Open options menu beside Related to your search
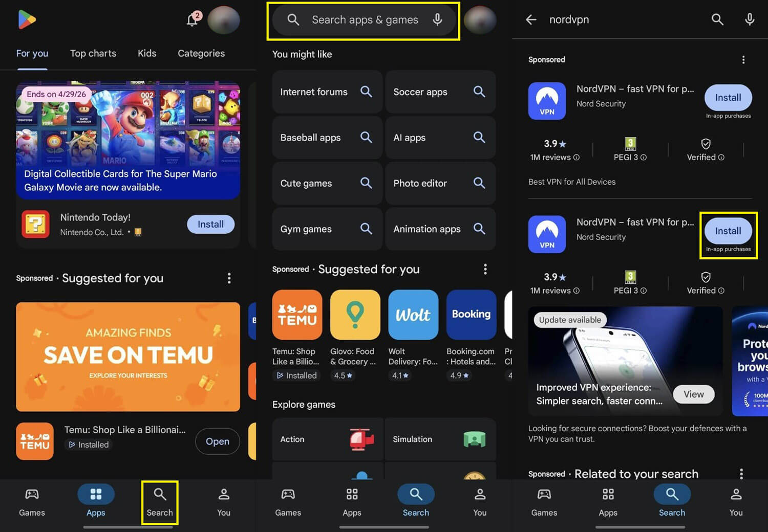This screenshot has height=532, width=768. 741,474
